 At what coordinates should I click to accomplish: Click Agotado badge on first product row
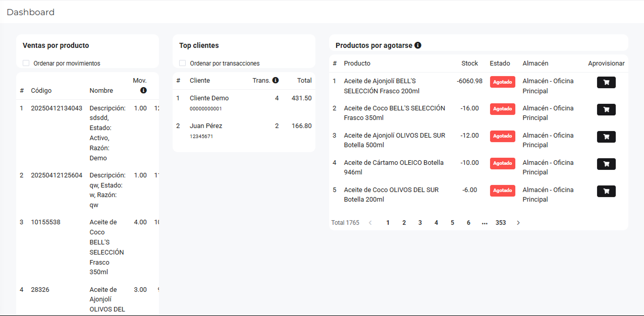click(x=502, y=82)
